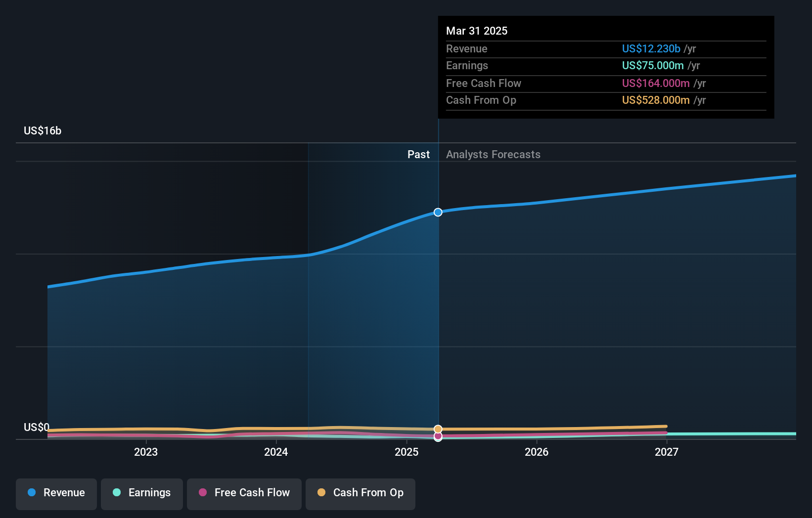Screen dimensions: 812x518
Task: Click the blue Revenue legend dot
Action: click(x=31, y=492)
